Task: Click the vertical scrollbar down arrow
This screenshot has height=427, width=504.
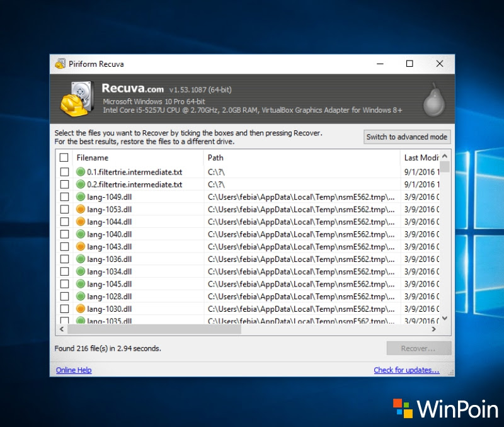Action: [x=445, y=319]
